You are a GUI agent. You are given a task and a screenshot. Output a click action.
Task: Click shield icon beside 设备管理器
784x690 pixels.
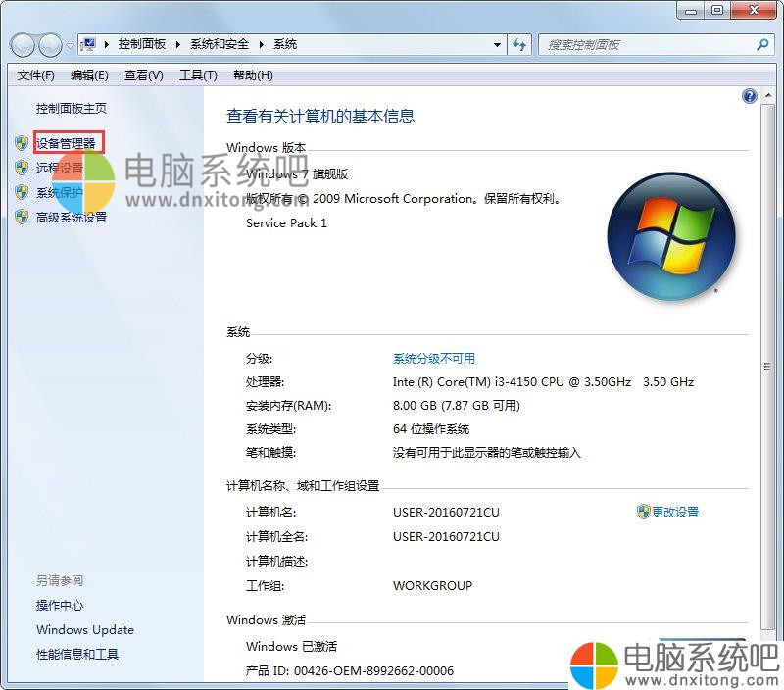(x=22, y=143)
